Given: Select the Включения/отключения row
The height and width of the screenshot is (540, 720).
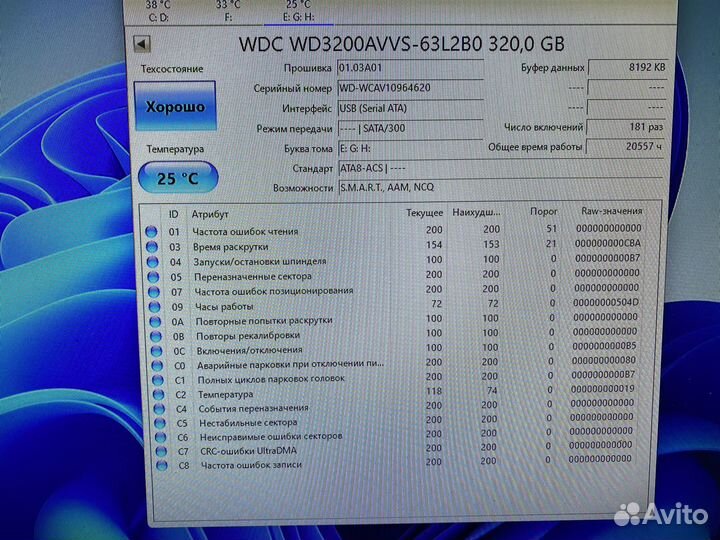Looking at the screenshot, I should pos(394,349).
